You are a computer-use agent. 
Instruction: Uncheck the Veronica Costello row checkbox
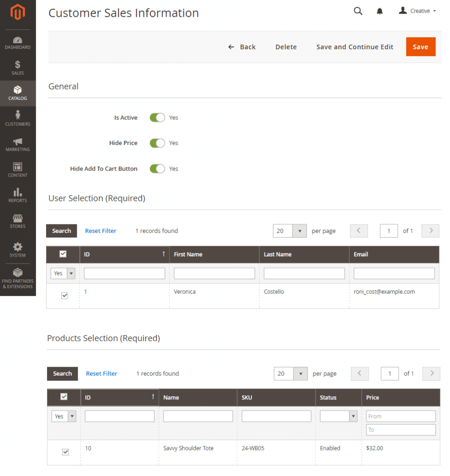coord(65,296)
